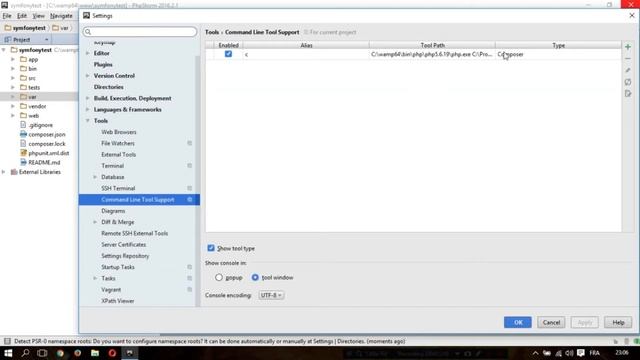
Task: Click the Cancel button
Action: coord(551,322)
